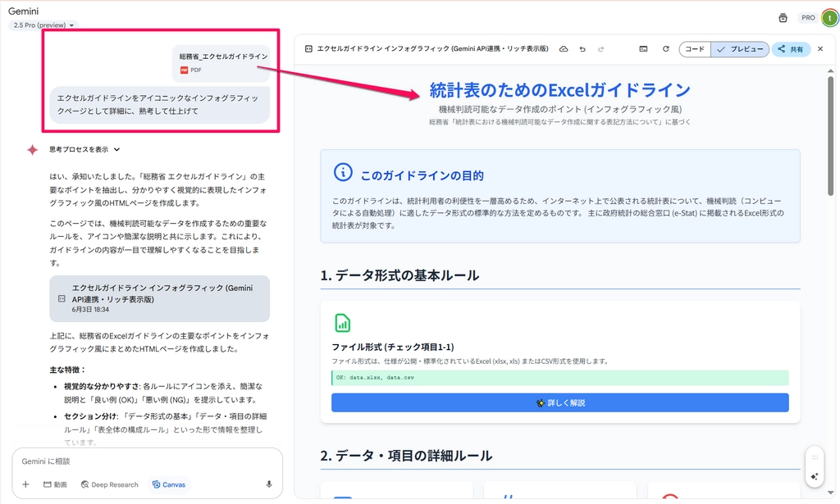The height and width of the screenshot is (504, 840).
Task: Expand 思考プロセスを表示 chevron
Action: tap(116, 149)
